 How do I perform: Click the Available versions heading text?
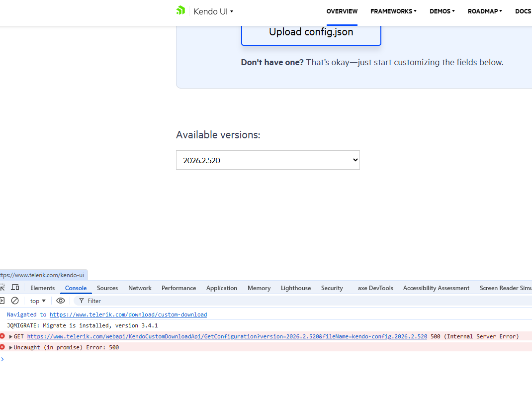point(218,135)
